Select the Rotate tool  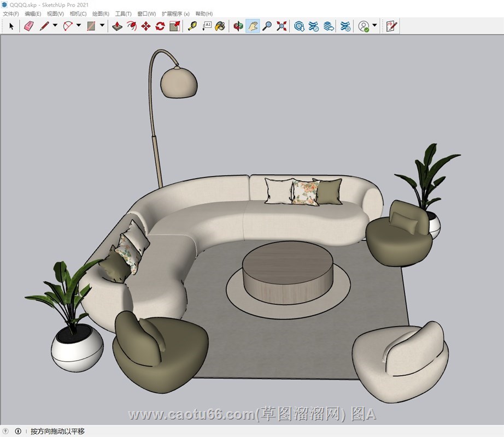click(160, 26)
